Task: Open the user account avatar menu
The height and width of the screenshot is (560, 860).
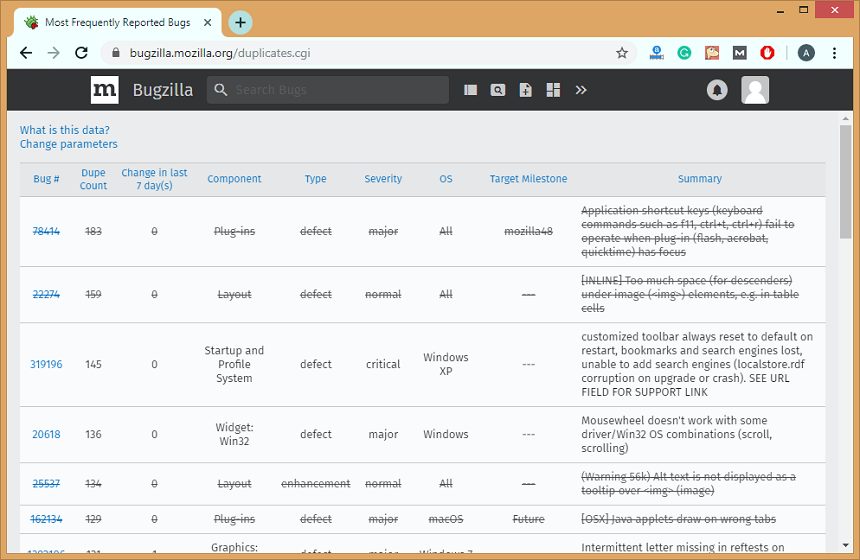Action: click(x=755, y=90)
